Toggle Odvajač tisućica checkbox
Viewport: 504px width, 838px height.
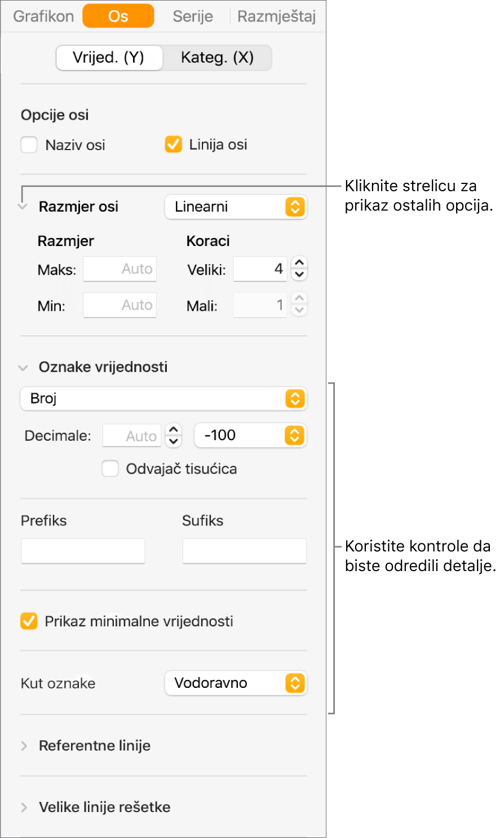click(x=110, y=468)
